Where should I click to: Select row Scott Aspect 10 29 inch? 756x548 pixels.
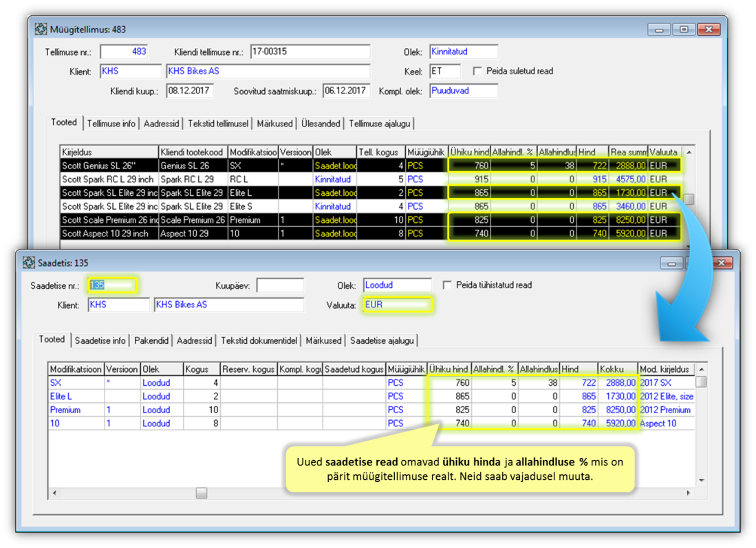(x=371, y=233)
